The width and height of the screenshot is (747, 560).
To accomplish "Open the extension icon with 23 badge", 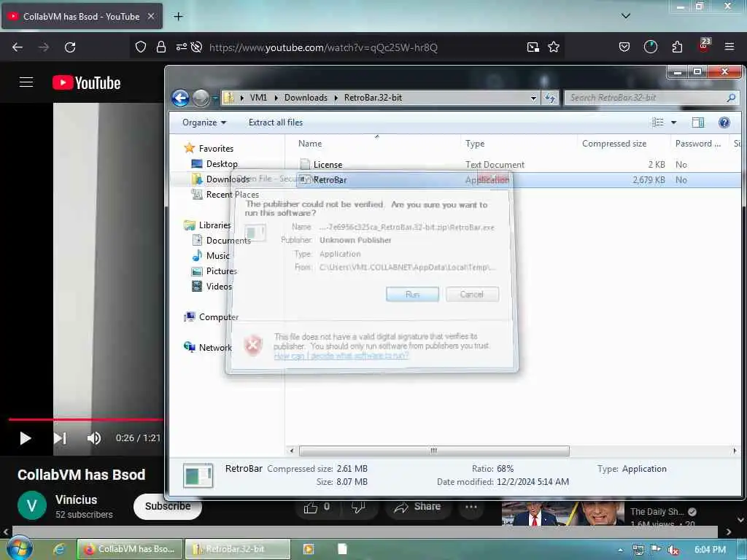I will pos(704,46).
